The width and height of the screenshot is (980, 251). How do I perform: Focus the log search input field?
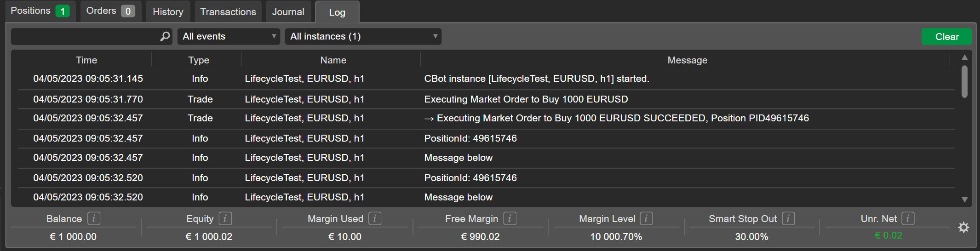[x=86, y=37]
